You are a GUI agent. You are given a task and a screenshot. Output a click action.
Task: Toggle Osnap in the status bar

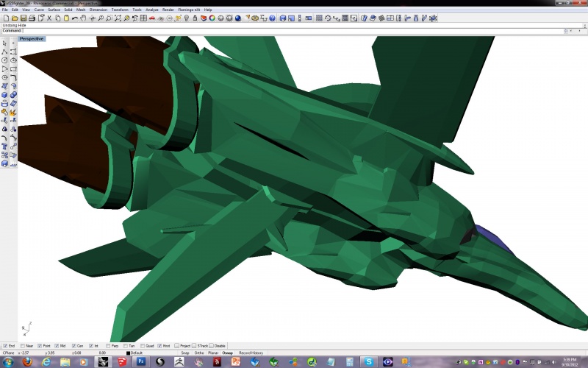point(227,353)
